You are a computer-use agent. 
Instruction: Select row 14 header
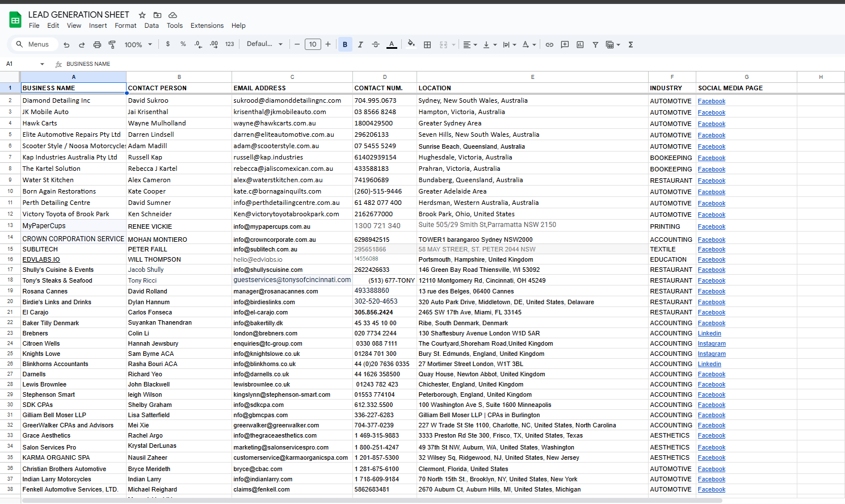click(x=10, y=237)
